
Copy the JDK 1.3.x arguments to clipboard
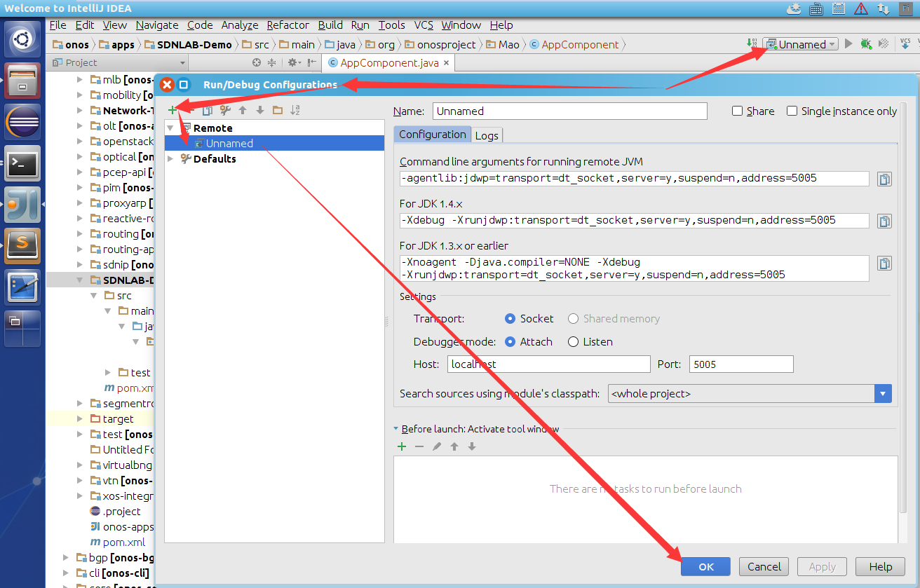[884, 264]
